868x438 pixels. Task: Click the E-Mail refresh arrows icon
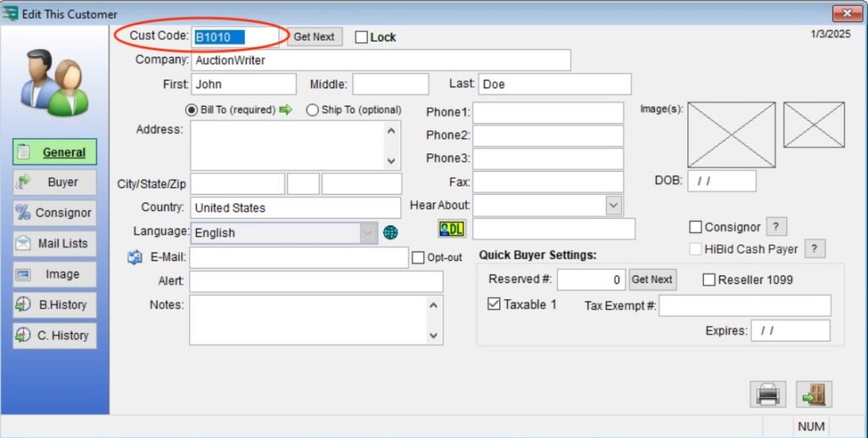click(x=135, y=258)
